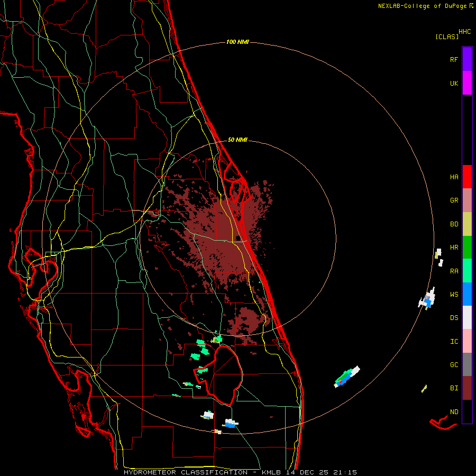
Task: Click the GC gray legend swatch
Action: (467, 364)
